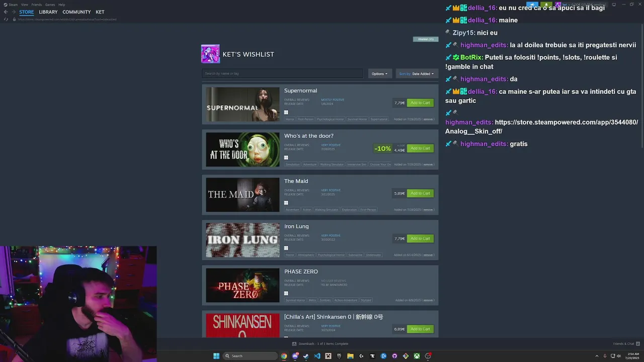The image size is (644, 362).
Task: Click the Windows platform icon under Supernormal
Action: (x=286, y=113)
